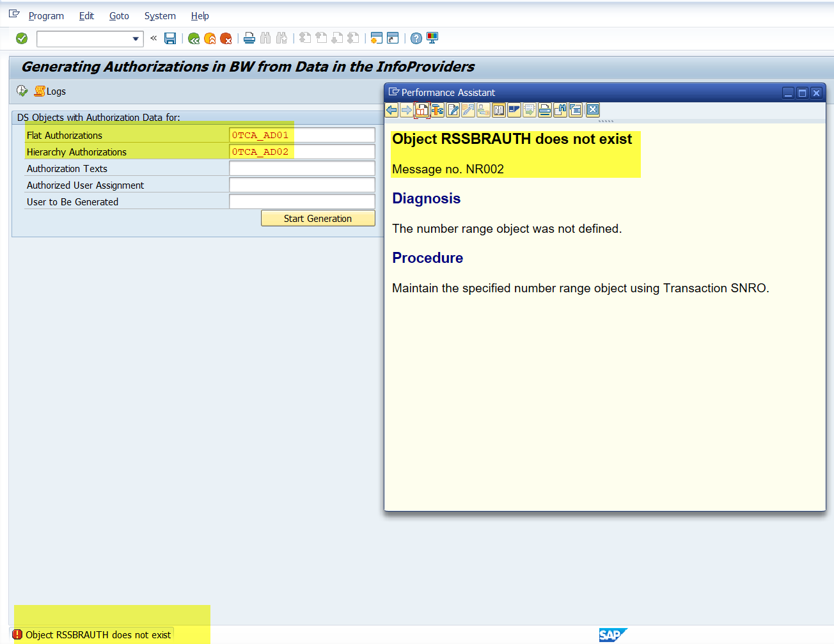834x644 pixels.
Task: Click the Generate Shortcut icon
Action: [393, 38]
